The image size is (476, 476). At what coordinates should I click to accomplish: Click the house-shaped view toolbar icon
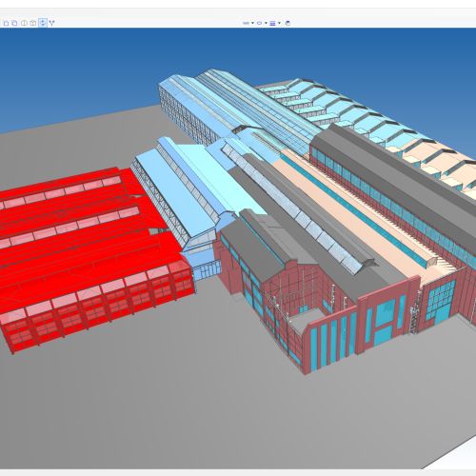coord(33,23)
